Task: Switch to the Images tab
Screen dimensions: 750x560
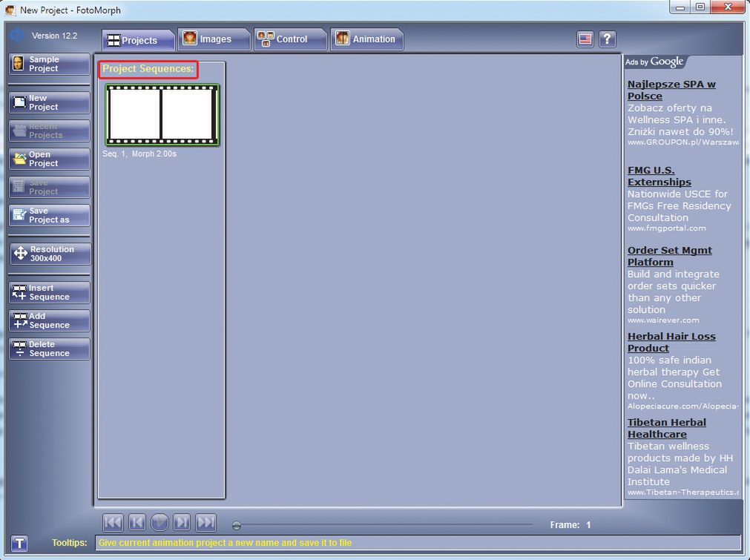Action: pyautogui.click(x=214, y=39)
